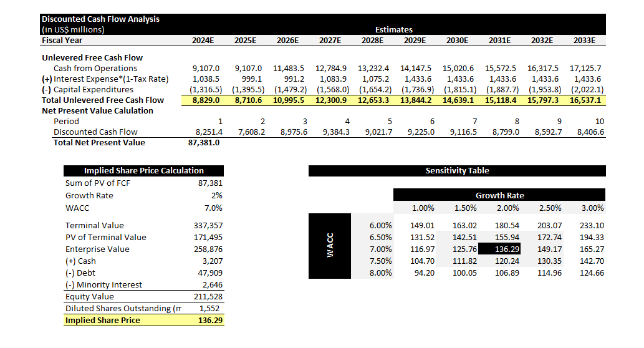The height and width of the screenshot is (348, 644).
Task: Select Discounted Cash Flow value 8,251.4
Action: point(209,132)
